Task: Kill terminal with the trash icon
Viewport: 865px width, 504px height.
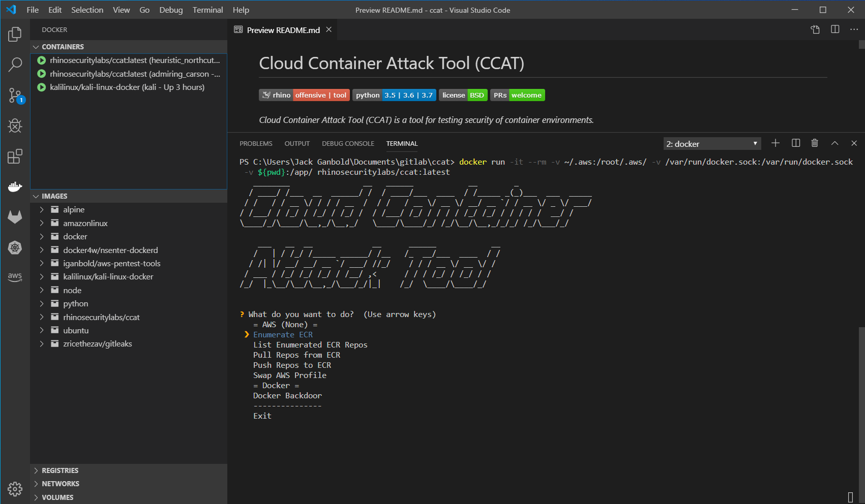Action: pyautogui.click(x=815, y=143)
